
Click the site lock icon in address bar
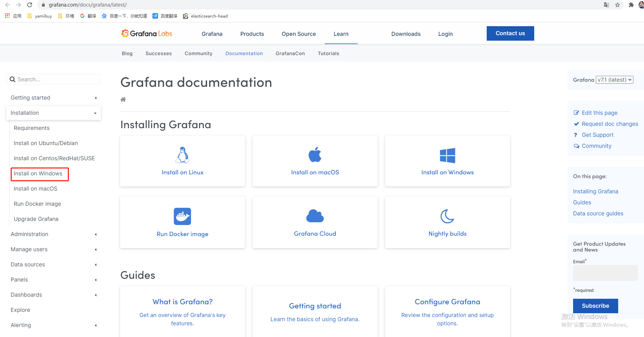[x=43, y=5]
